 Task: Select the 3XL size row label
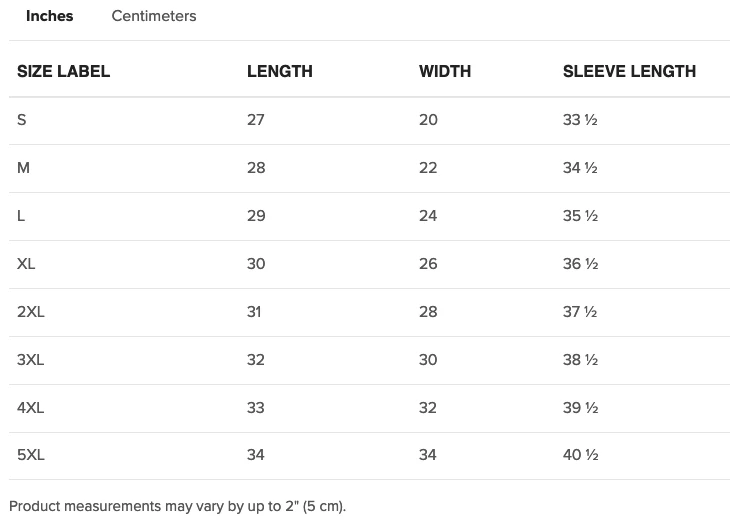point(31,359)
